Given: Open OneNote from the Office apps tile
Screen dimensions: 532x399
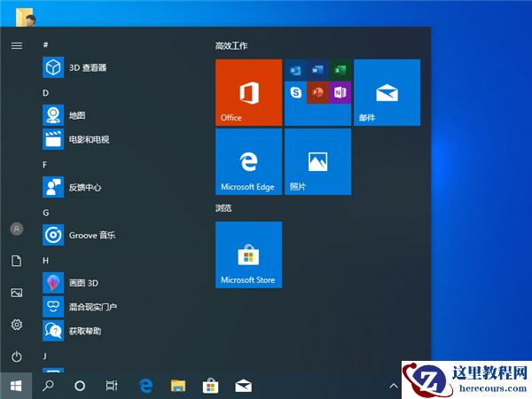Looking at the screenshot, I should tap(340, 92).
